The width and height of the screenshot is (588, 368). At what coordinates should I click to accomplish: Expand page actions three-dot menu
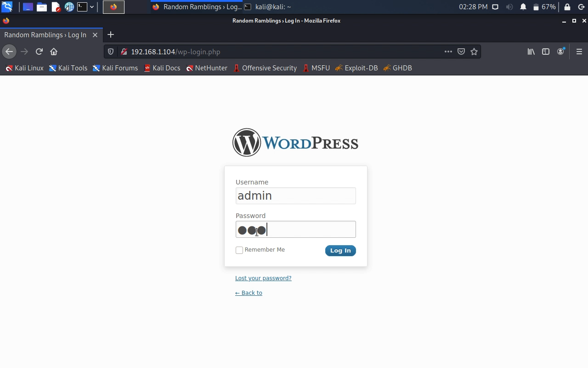click(x=448, y=52)
